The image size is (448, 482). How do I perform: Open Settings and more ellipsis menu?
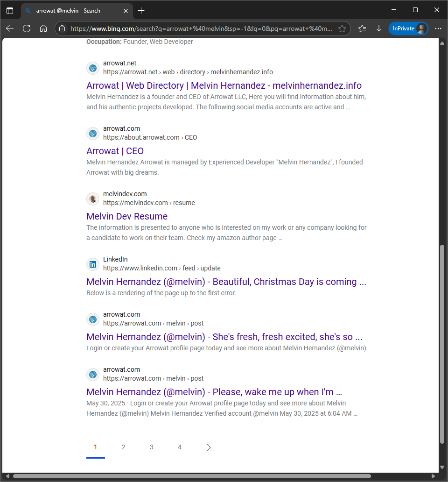click(438, 28)
